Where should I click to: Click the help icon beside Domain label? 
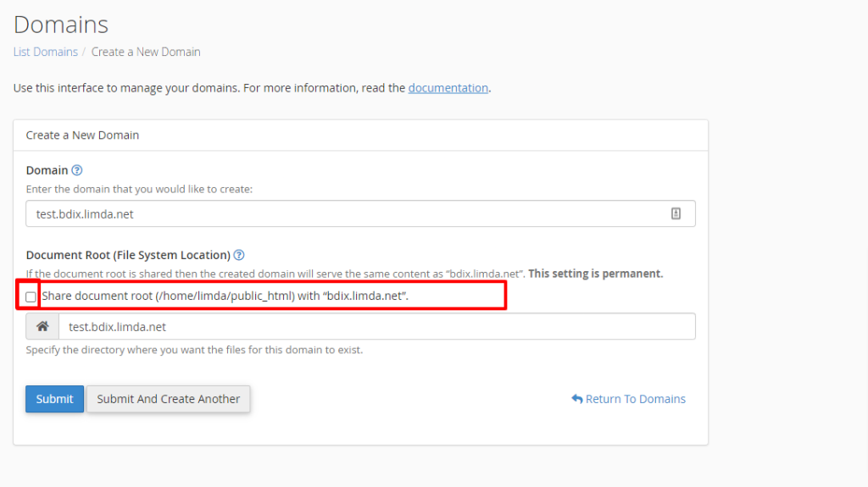pyautogui.click(x=77, y=170)
